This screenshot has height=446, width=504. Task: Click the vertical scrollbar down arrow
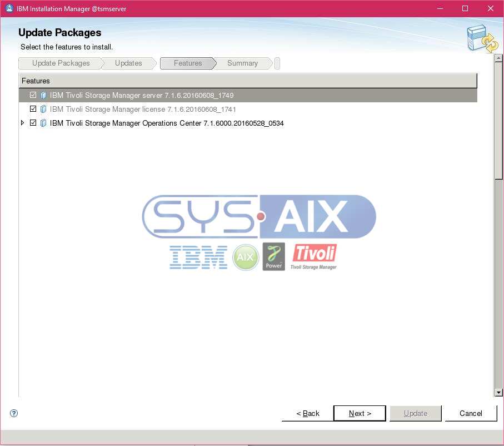click(x=498, y=392)
